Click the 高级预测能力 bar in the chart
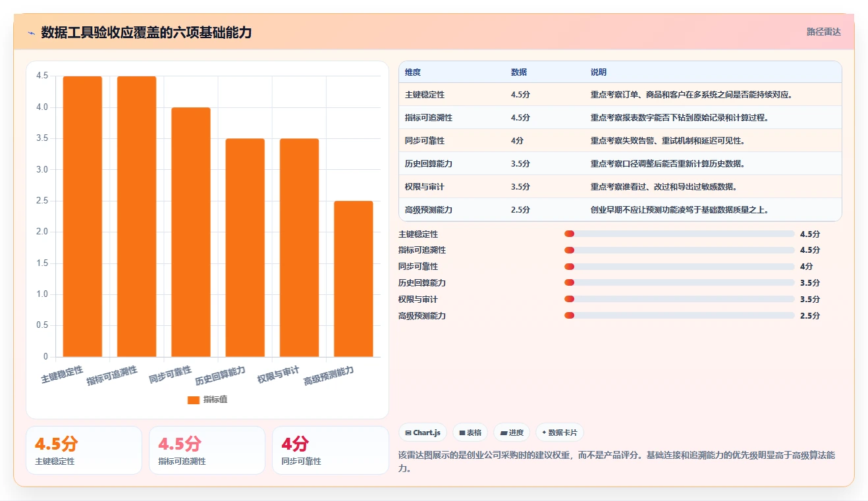The height and width of the screenshot is (501, 868). 354,279
